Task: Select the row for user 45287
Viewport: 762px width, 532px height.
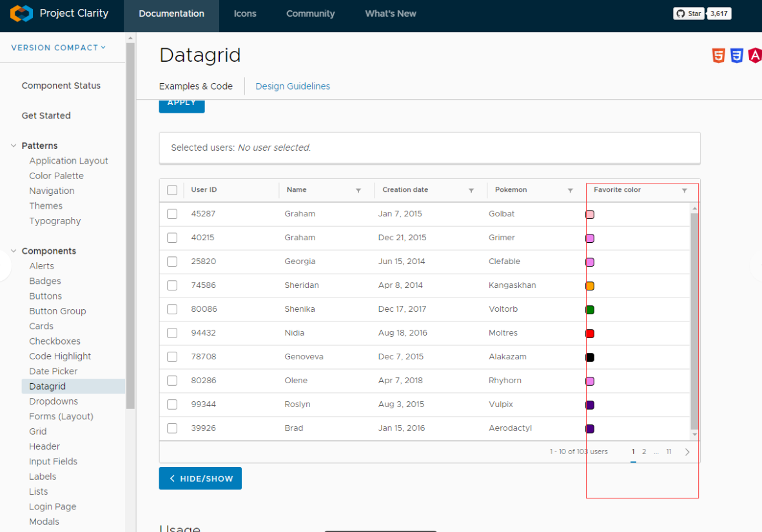Action: (x=171, y=214)
